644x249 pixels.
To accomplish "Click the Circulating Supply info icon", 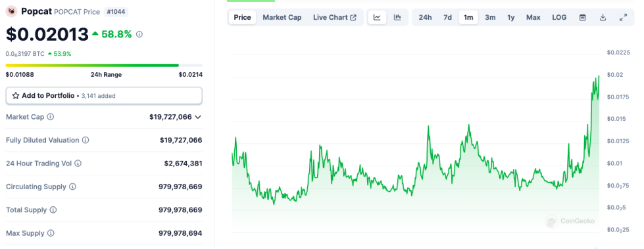I will pyautogui.click(x=72, y=187).
